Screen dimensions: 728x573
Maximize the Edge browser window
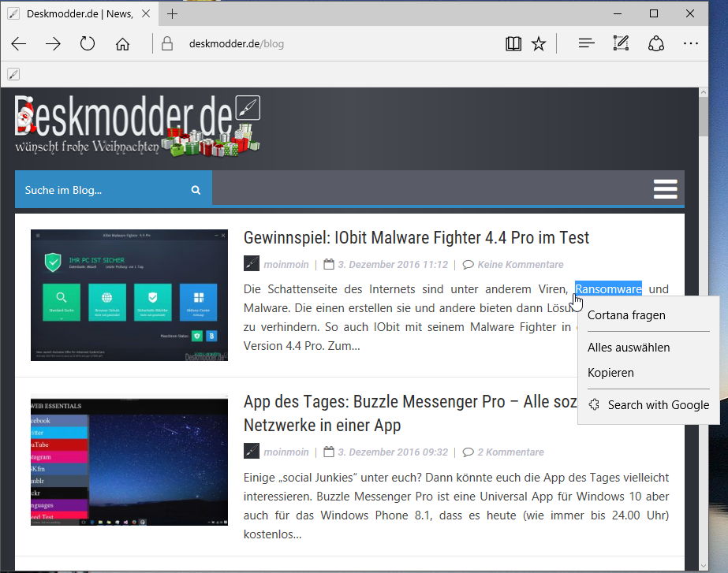tap(654, 14)
